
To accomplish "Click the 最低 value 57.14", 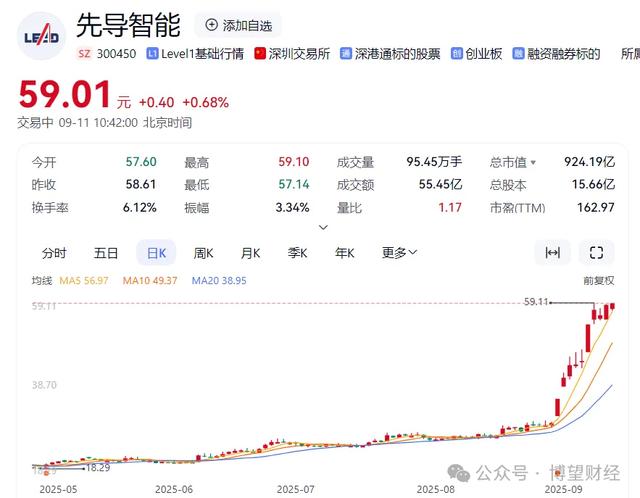I will click(293, 184).
